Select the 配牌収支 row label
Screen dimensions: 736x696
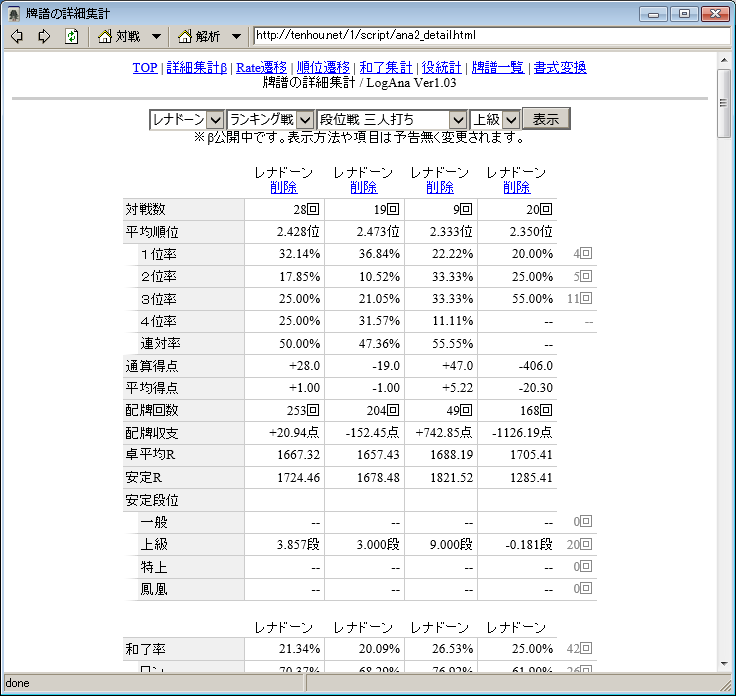point(152,433)
